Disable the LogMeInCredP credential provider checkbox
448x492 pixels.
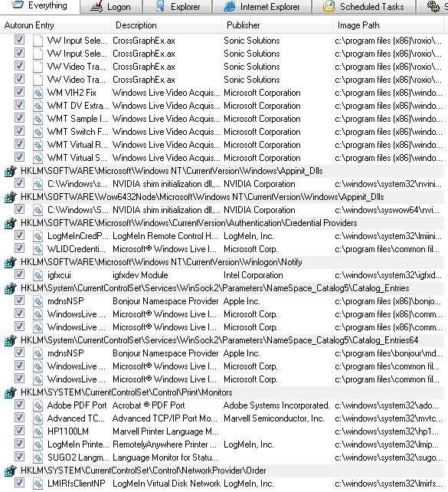click(x=19, y=235)
